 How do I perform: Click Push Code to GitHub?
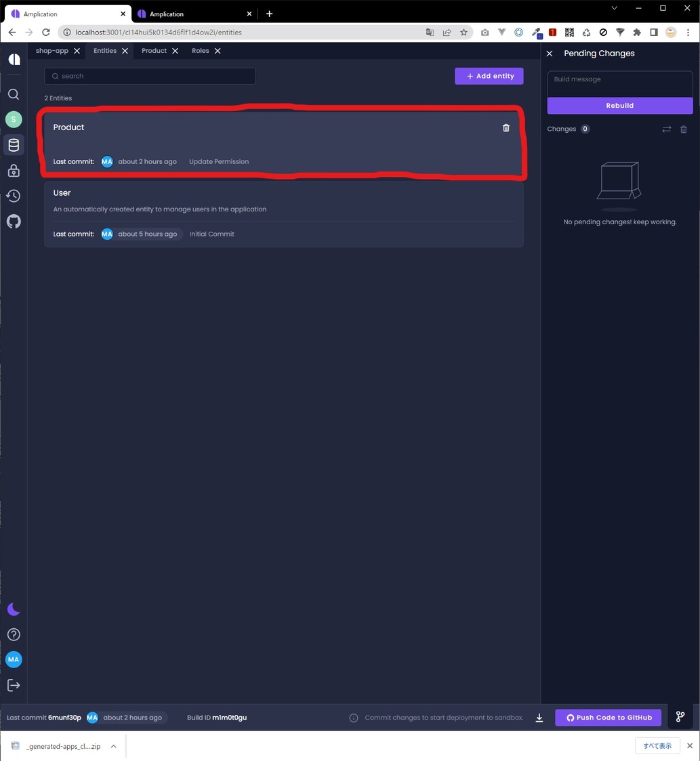[x=609, y=718]
